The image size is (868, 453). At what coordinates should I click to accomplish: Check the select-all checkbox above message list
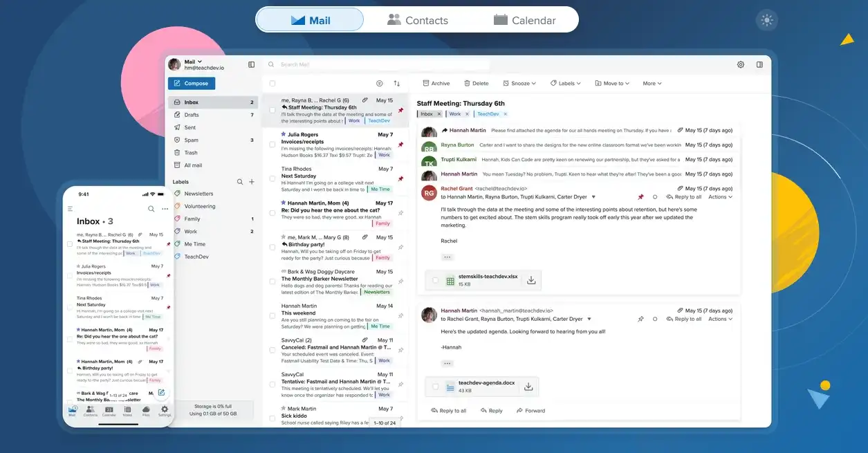273,83
